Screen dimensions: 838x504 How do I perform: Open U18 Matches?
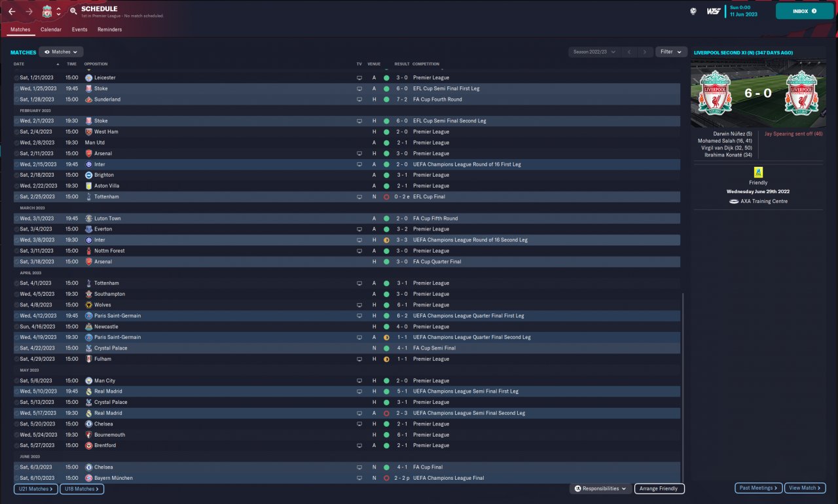pos(82,489)
